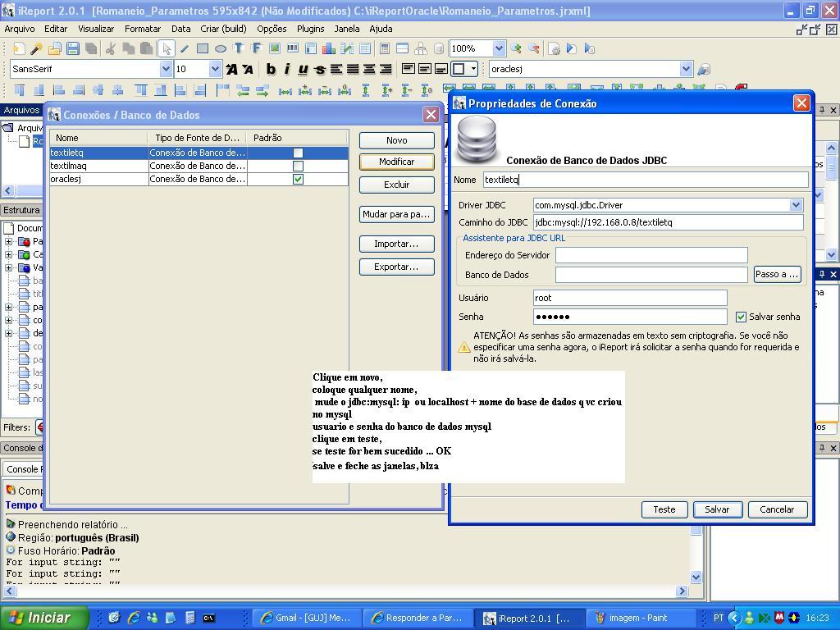Image resolution: width=840 pixels, height=630 pixels.
Task: Click the justify text icon
Action: click(x=353, y=69)
